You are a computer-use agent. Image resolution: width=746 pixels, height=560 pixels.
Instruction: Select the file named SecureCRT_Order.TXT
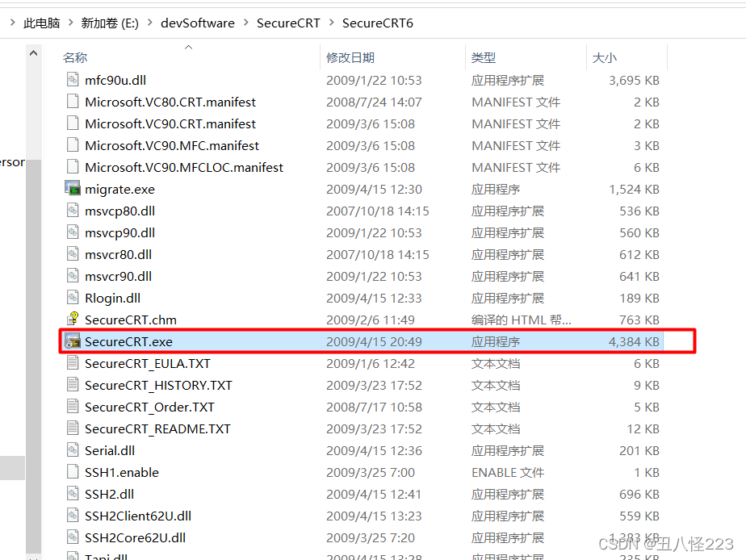tap(149, 407)
